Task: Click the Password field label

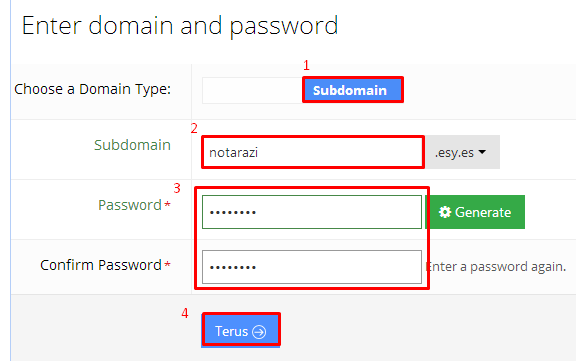Action: (x=130, y=205)
